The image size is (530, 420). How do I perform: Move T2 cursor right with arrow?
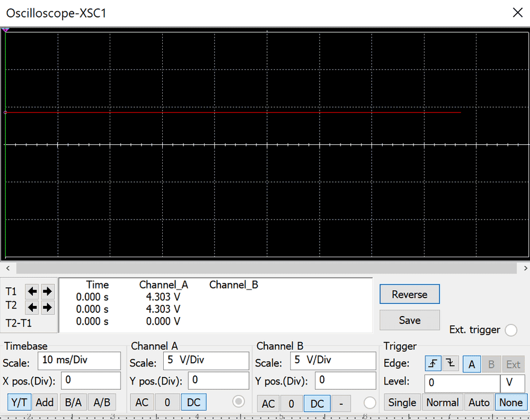click(x=47, y=307)
